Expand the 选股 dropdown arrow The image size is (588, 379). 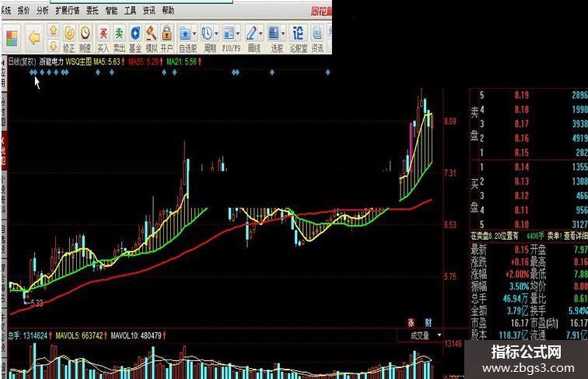283,34
